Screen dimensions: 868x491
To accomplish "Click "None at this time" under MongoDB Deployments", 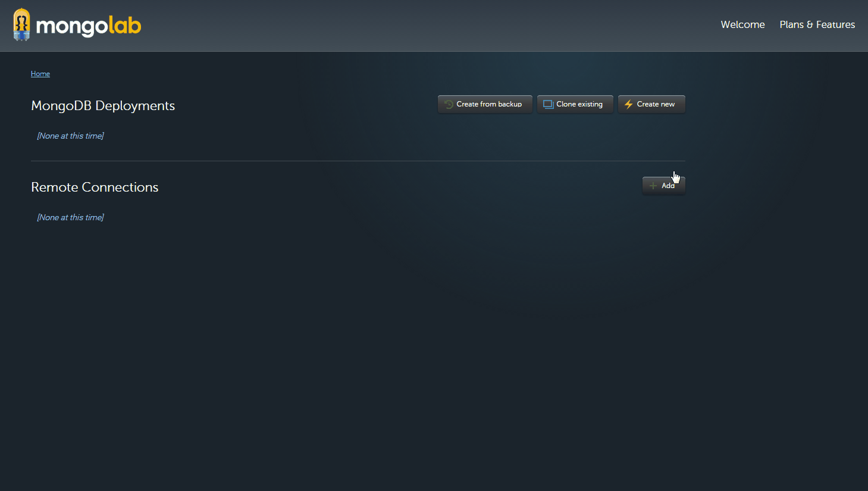I will [x=70, y=136].
